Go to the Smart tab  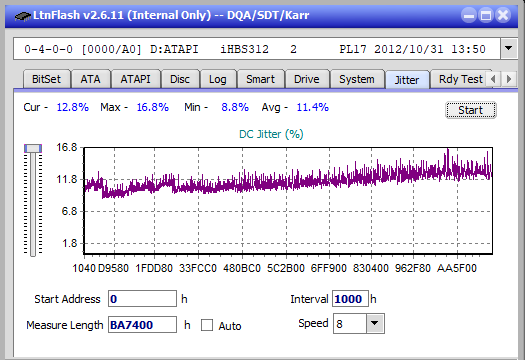(260, 79)
